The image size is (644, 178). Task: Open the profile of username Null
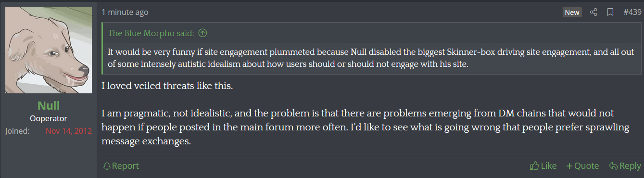(49, 106)
